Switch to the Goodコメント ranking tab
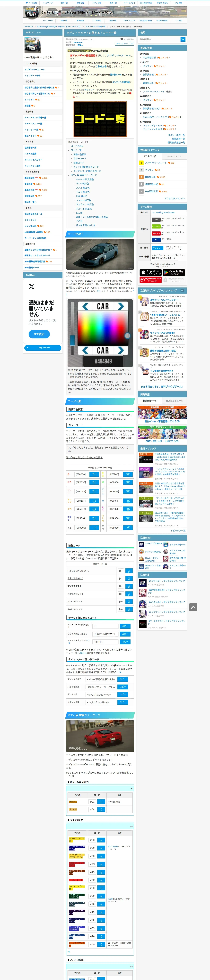 (x=175, y=156)
